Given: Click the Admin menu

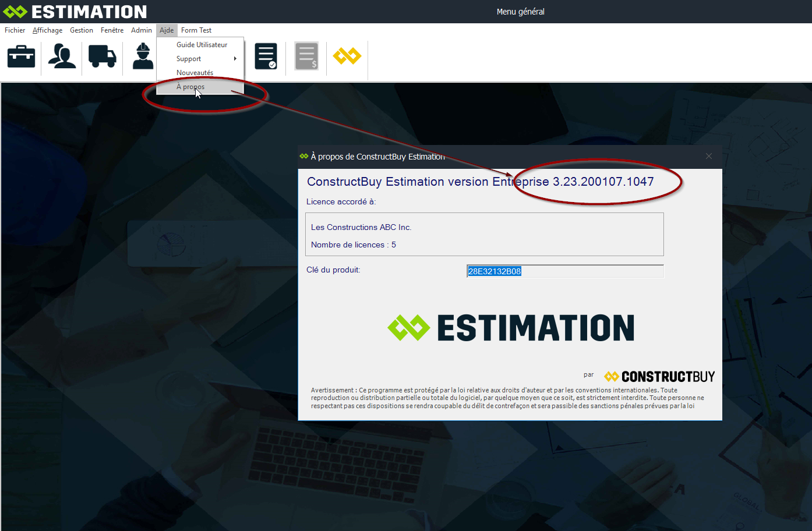Looking at the screenshot, I should coord(142,30).
